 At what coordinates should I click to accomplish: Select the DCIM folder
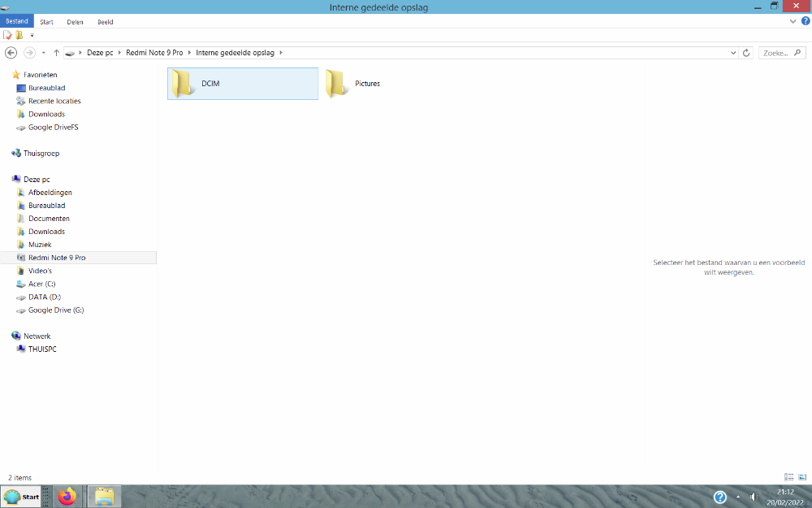pos(242,83)
